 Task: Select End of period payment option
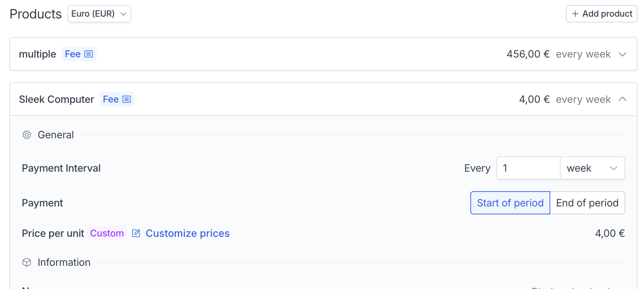click(587, 203)
